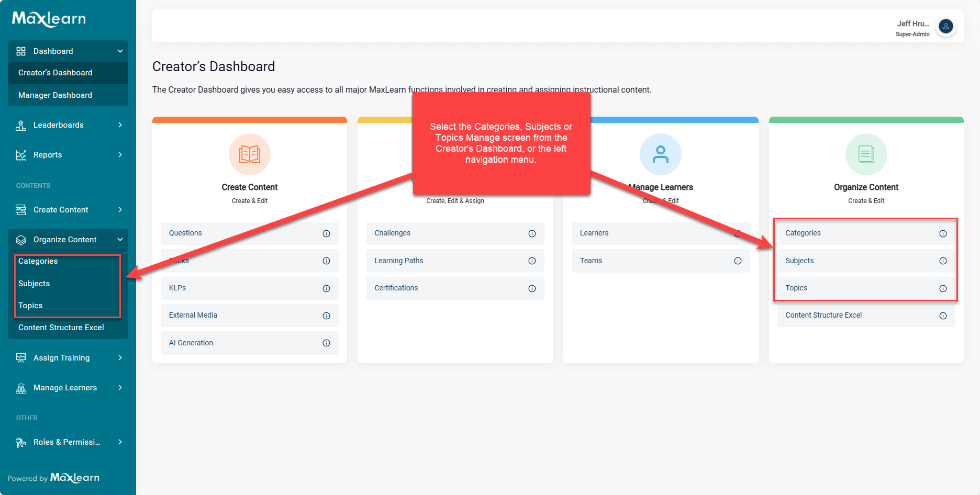980x495 pixels.
Task: Open Categories in Organize Content card
Action: coord(866,233)
